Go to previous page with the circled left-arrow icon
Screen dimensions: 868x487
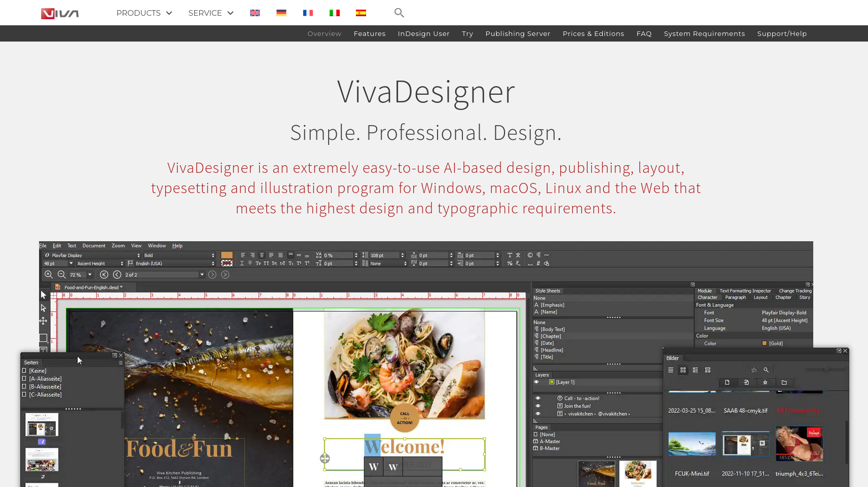[x=117, y=275]
